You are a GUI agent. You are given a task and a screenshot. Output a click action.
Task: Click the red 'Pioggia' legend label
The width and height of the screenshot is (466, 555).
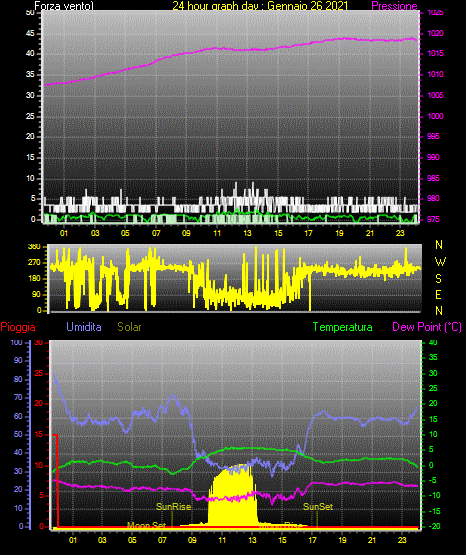point(18,327)
